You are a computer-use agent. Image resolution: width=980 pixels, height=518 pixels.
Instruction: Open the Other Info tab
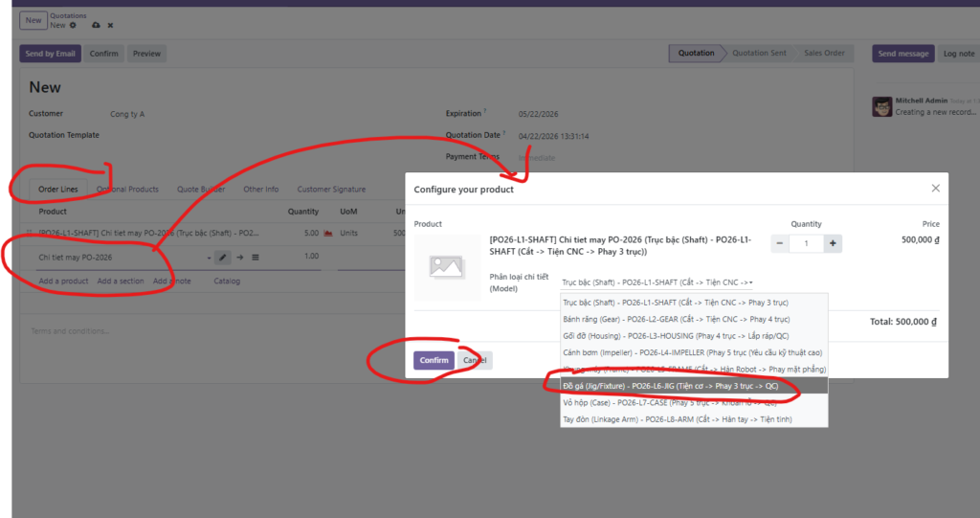tap(260, 190)
